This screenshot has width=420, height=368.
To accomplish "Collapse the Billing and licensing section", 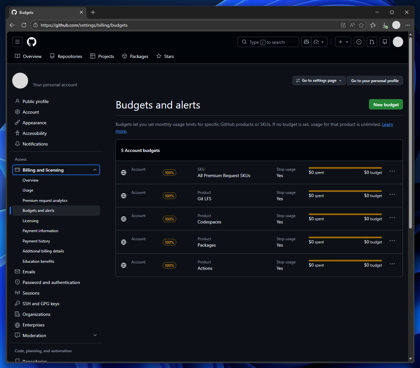I will (56, 170).
